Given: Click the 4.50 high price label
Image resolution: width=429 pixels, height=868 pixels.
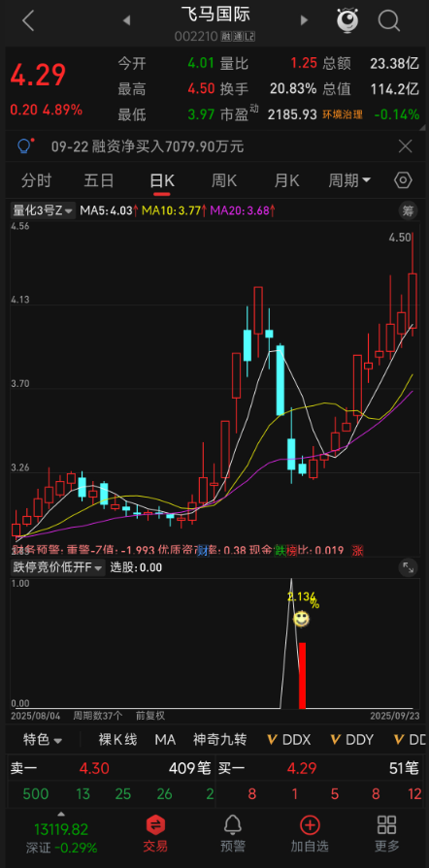Looking at the screenshot, I should (x=400, y=238).
